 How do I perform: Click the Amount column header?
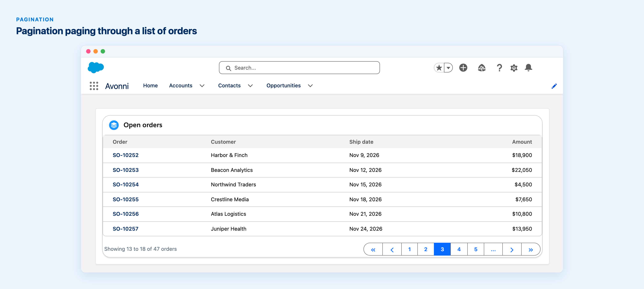click(x=522, y=142)
